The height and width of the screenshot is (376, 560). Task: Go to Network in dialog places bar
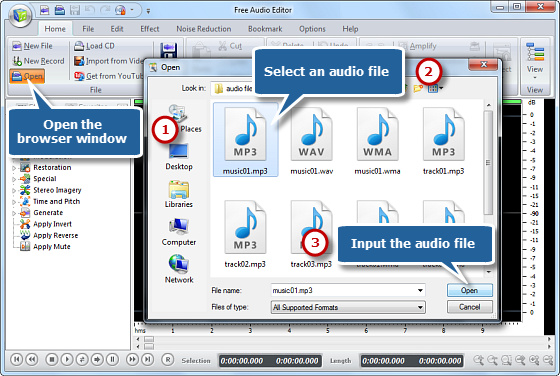(179, 269)
